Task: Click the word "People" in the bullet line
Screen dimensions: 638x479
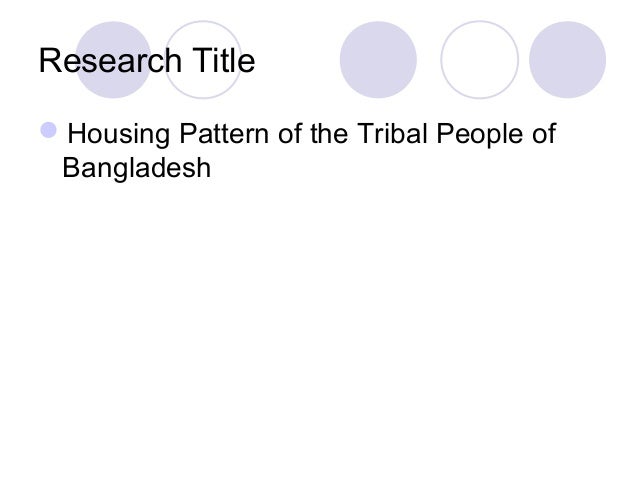Action: click(479, 134)
